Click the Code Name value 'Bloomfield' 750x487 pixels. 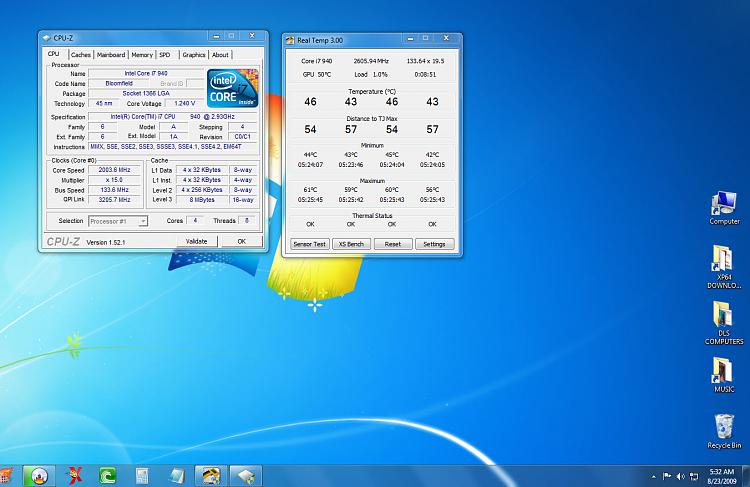pos(119,83)
